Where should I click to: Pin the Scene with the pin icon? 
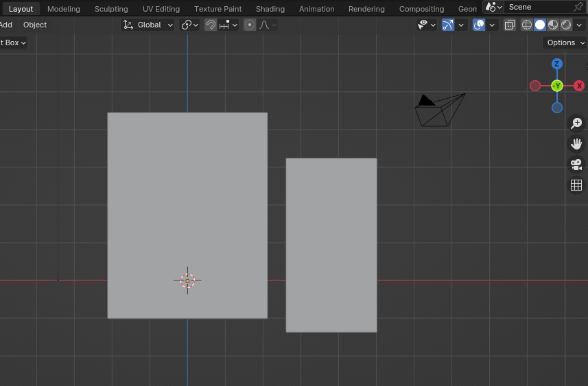pos(578,7)
